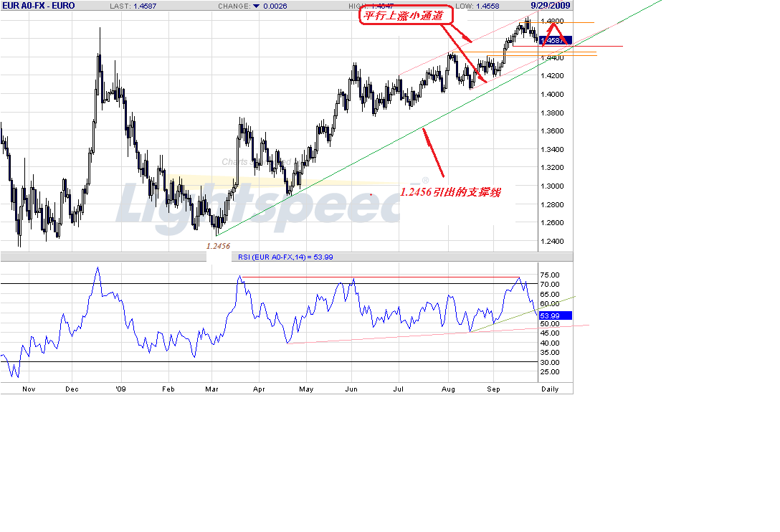Click the 45.00 RSI axis label
This screenshot has width=780, height=532.
550,333
